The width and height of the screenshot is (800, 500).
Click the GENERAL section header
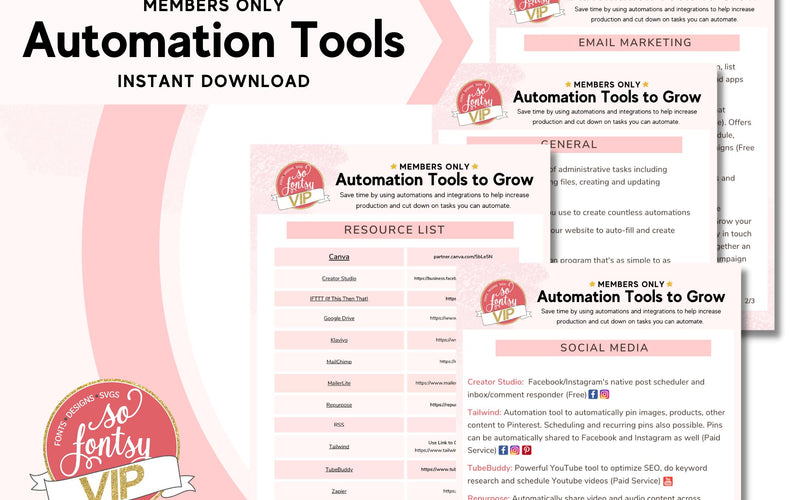coord(574,144)
